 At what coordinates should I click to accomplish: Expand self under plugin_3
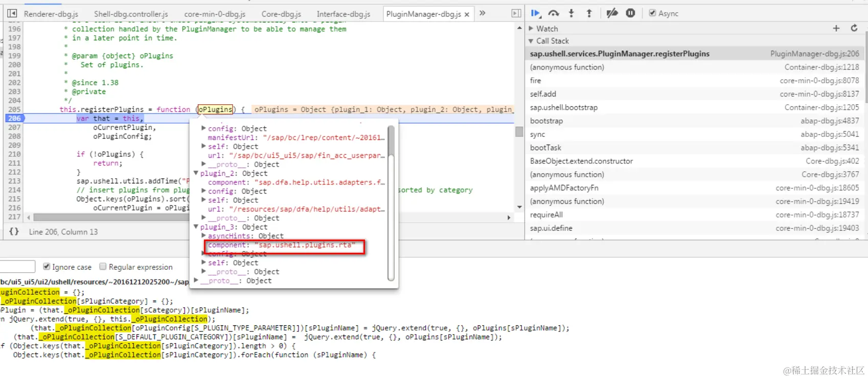coord(203,263)
